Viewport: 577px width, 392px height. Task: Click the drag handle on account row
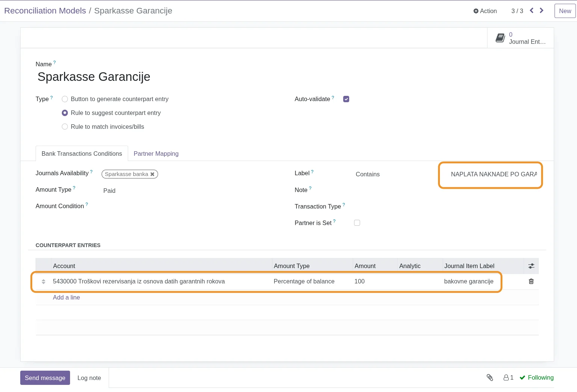(43, 282)
